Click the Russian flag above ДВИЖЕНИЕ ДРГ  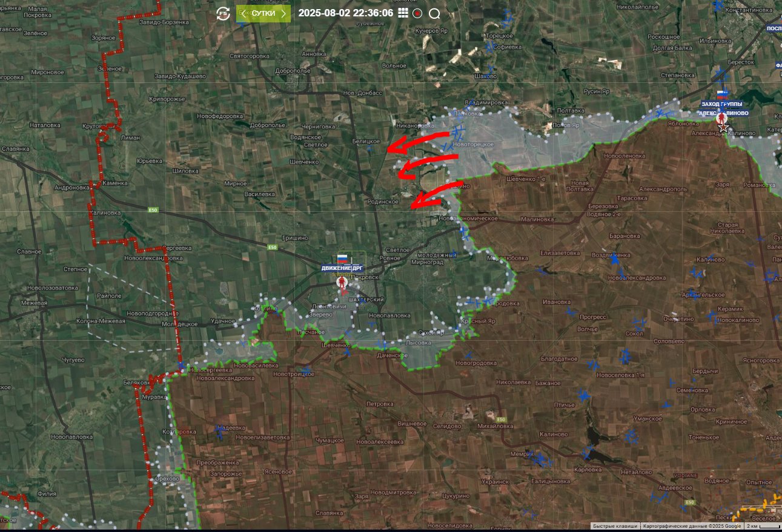[x=342, y=258]
